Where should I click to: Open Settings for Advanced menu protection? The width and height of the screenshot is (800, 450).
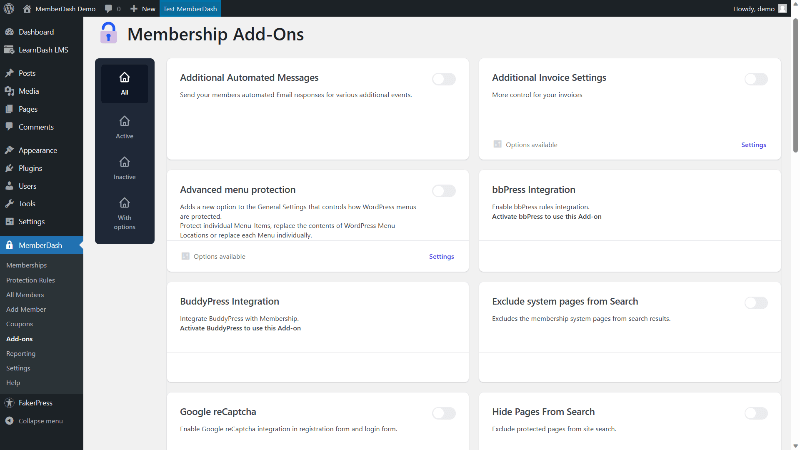[x=441, y=257]
